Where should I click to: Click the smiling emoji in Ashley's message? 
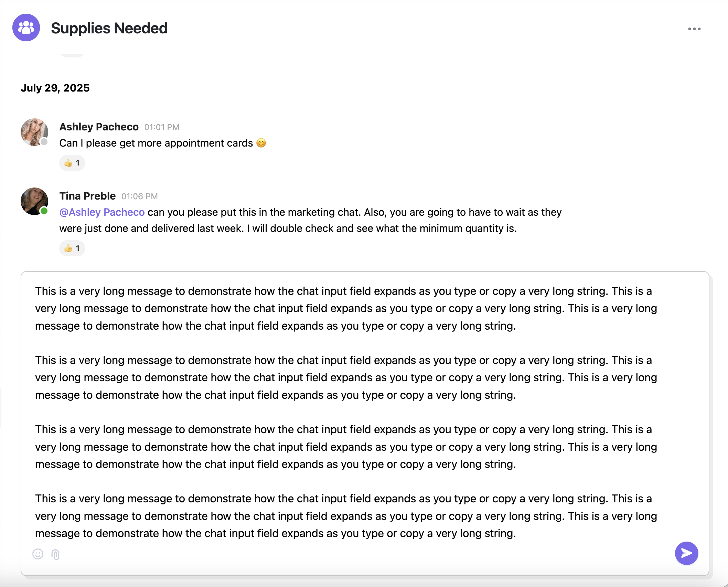[x=261, y=143]
